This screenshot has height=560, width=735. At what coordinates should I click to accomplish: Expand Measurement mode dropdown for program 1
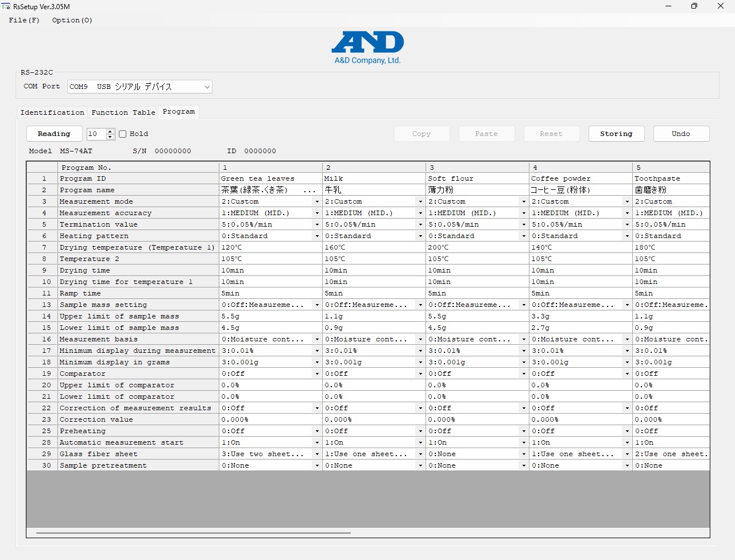pyautogui.click(x=317, y=202)
